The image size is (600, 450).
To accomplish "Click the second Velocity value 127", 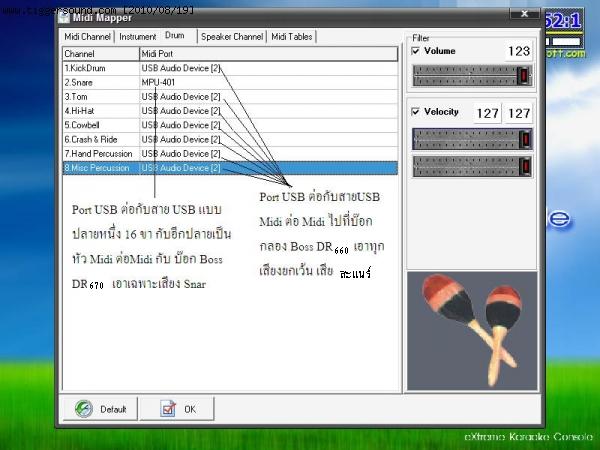I will 518,113.
